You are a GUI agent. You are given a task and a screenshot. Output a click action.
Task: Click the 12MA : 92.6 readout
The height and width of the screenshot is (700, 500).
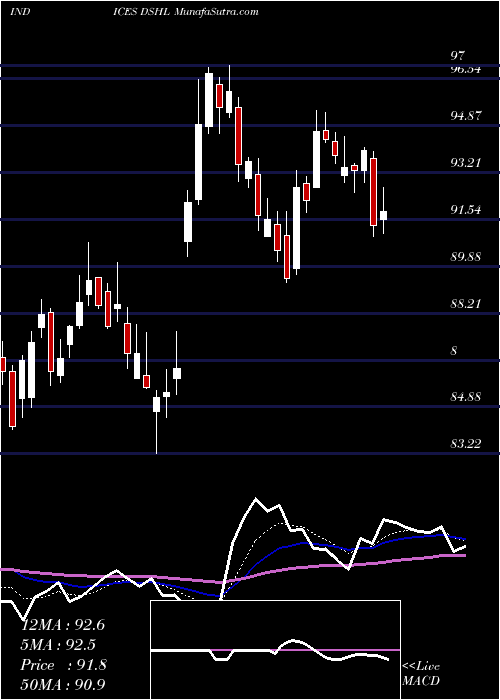(63, 625)
